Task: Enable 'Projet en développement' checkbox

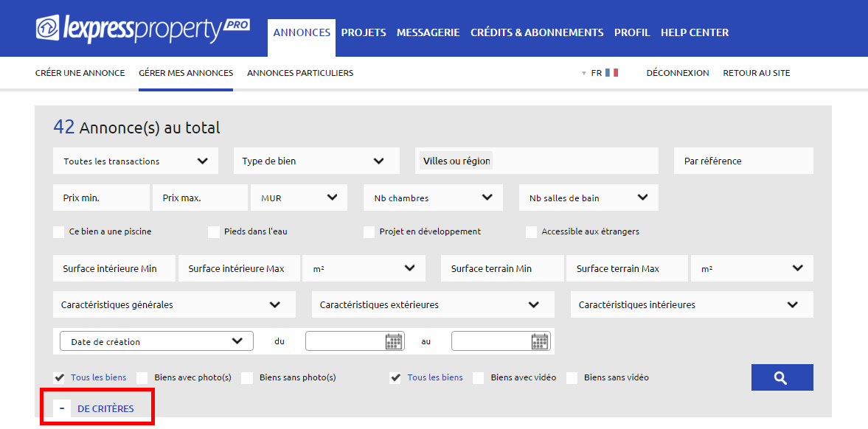Action: pyautogui.click(x=369, y=232)
